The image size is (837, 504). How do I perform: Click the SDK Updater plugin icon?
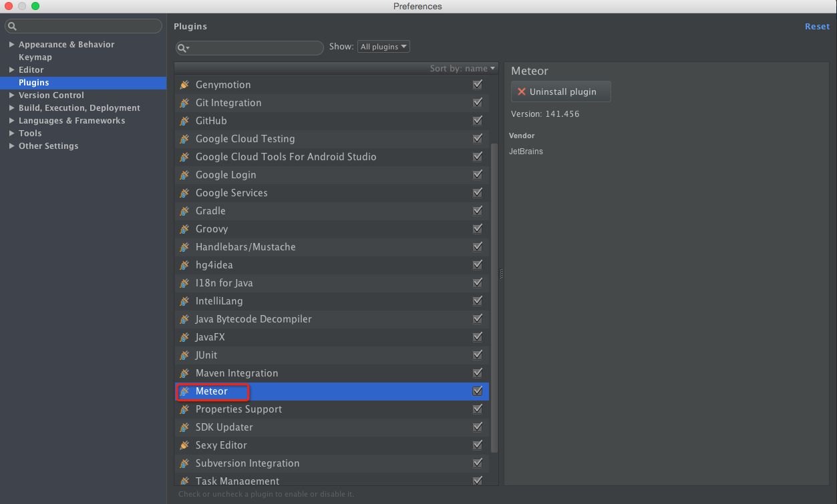tap(184, 427)
